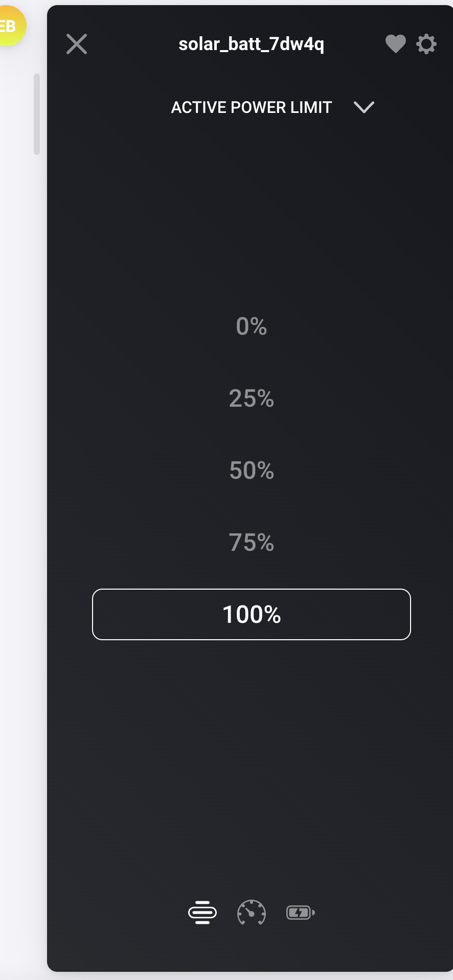Click the yellow EB avatar badge

10,26
